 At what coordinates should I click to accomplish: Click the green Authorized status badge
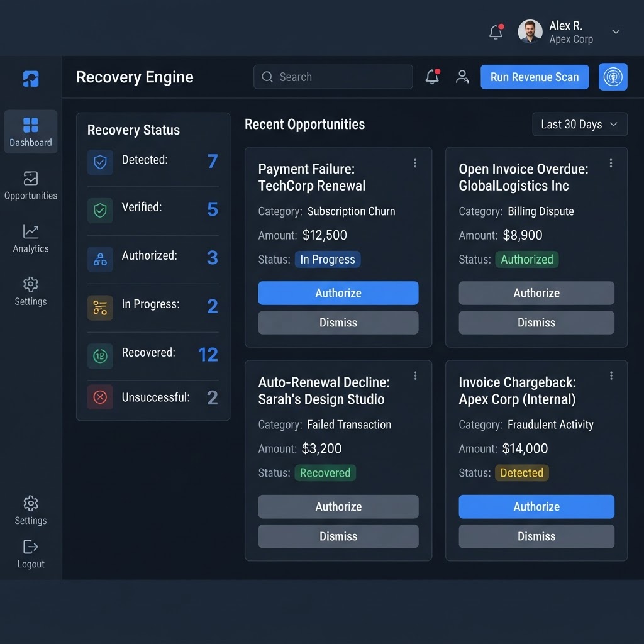point(526,259)
